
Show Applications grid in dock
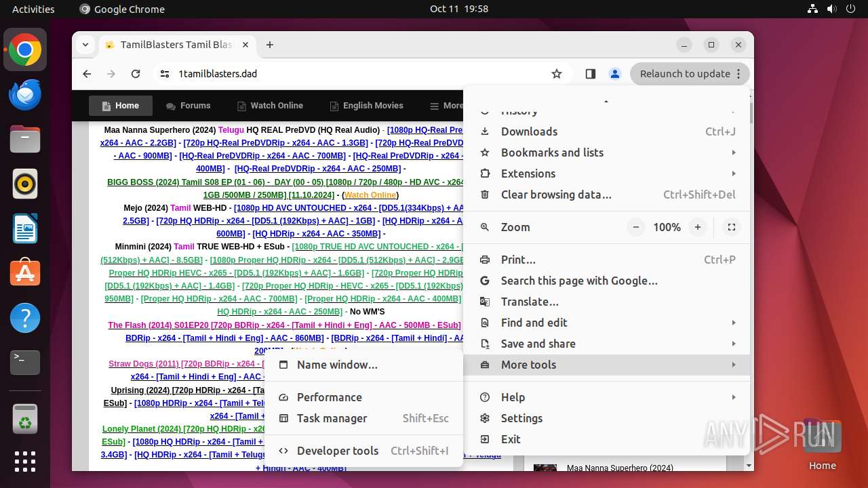pyautogui.click(x=25, y=462)
